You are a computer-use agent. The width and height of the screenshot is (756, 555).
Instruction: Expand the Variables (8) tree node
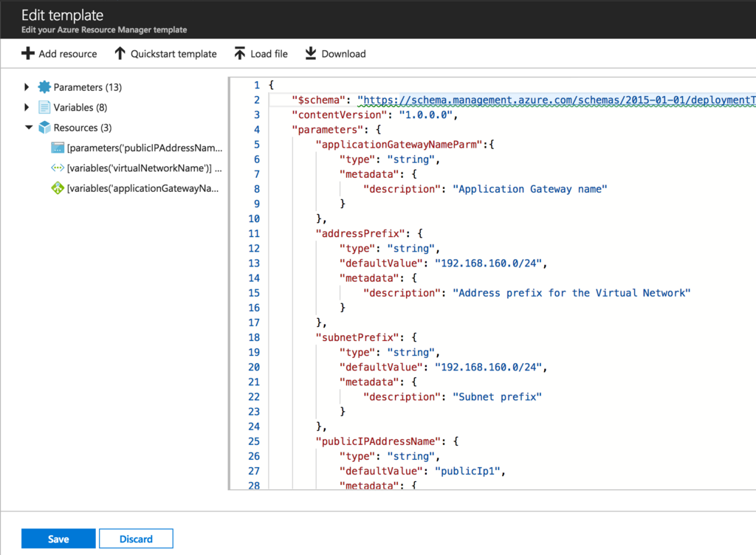(x=27, y=108)
